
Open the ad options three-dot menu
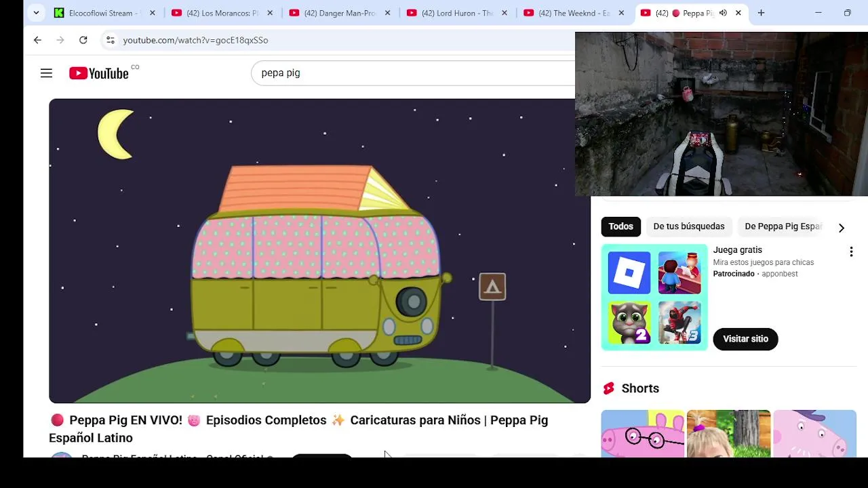851,251
